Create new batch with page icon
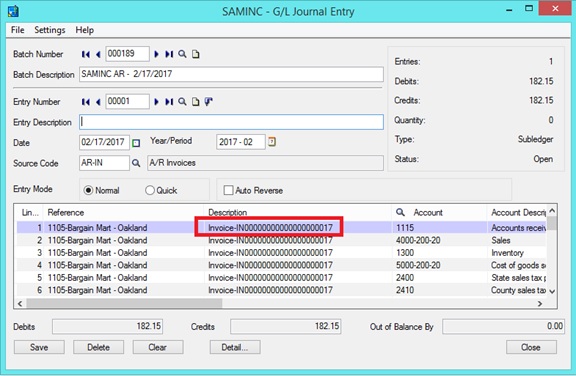This screenshot has height=376, width=576. click(x=196, y=54)
